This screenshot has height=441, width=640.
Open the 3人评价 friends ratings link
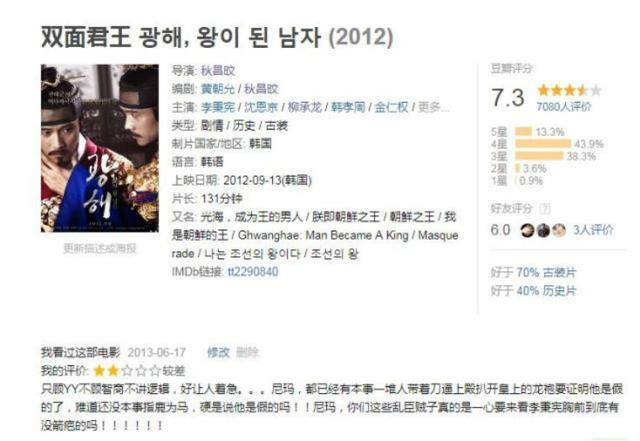(x=593, y=230)
